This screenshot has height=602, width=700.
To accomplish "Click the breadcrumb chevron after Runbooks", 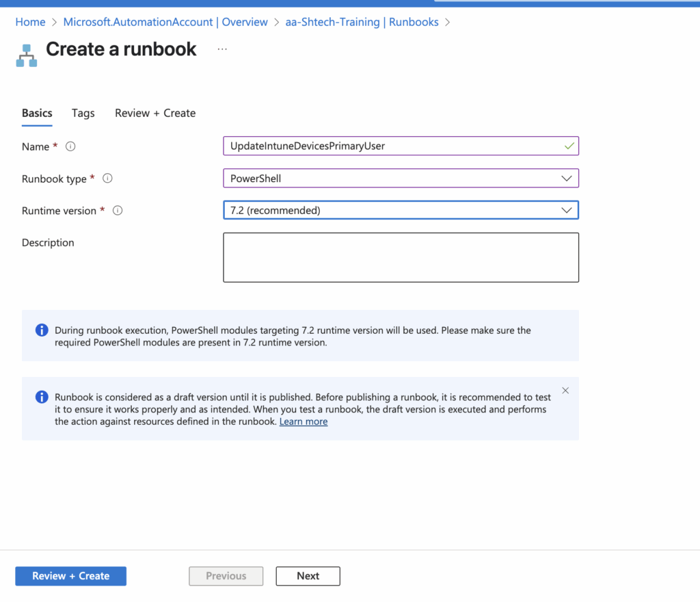I will (448, 22).
